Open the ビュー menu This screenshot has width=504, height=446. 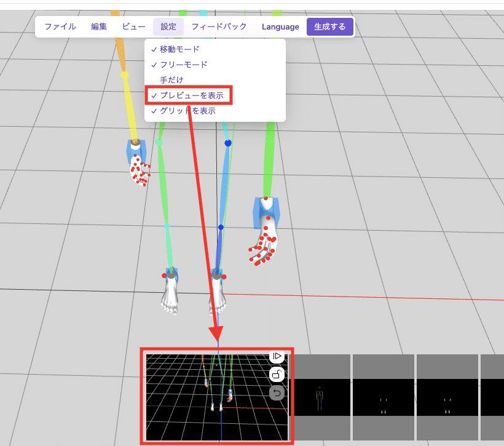point(133,26)
